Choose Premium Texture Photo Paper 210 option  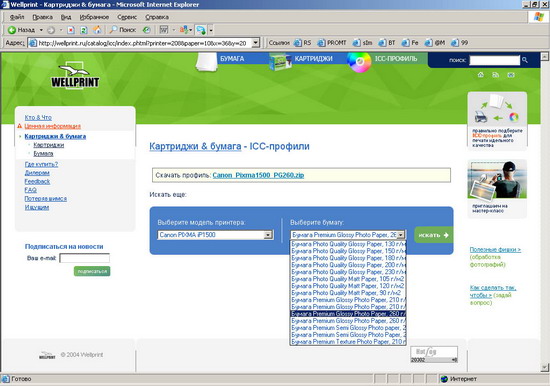[x=348, y=341]
